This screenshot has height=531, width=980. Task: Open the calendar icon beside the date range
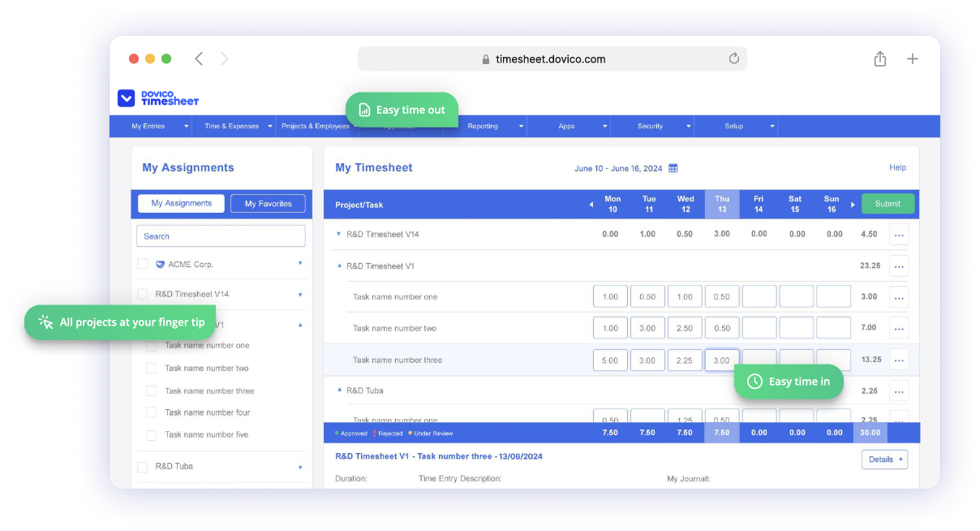[x=675, y=168]
